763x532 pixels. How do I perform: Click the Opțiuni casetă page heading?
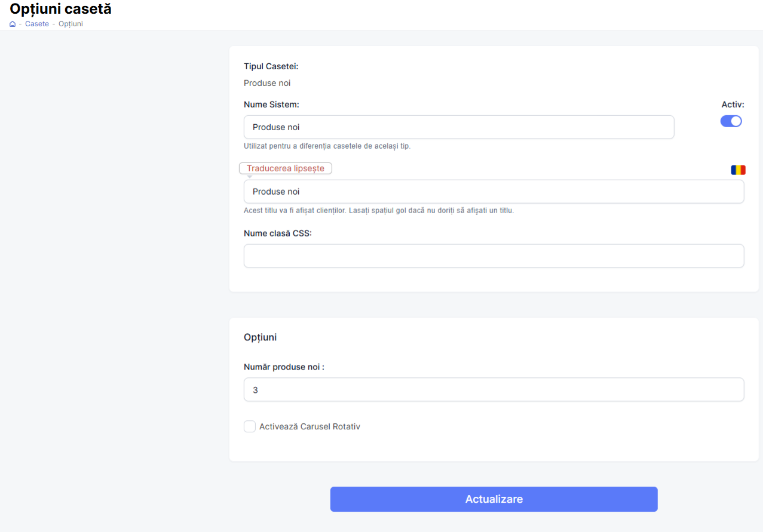(x=60, y=9)
